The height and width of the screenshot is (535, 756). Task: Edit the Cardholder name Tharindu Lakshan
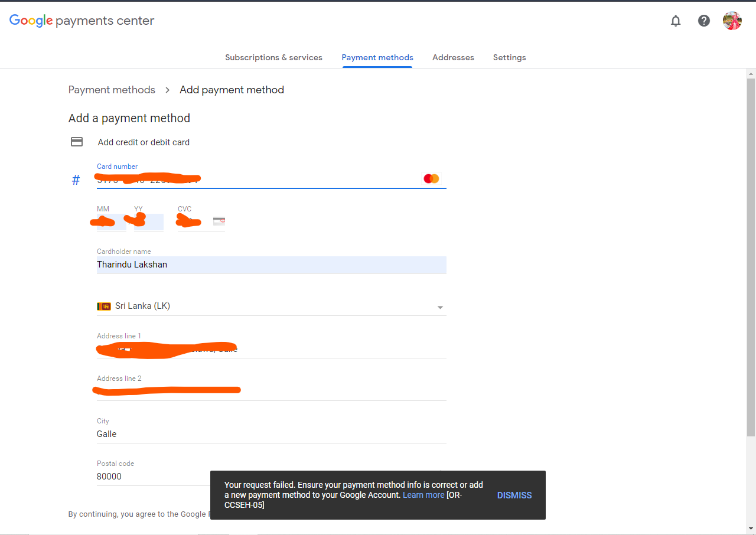pyautogui.click(x=272, y=265)
